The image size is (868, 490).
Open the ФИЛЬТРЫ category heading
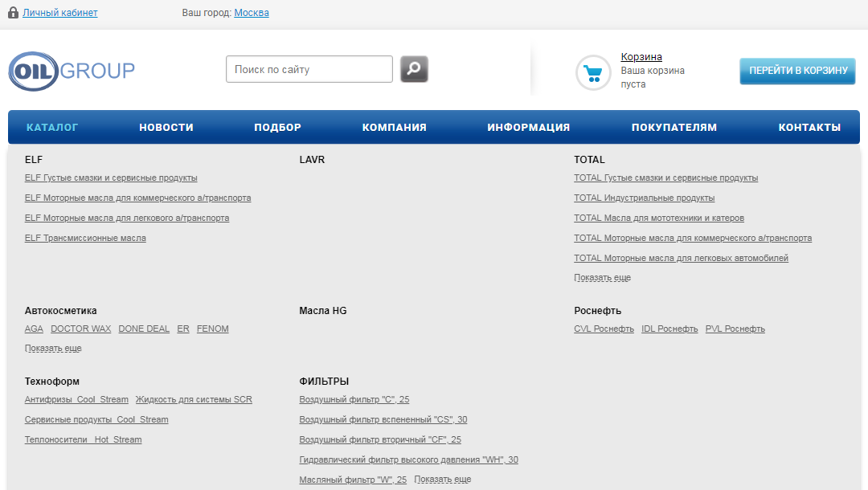[x=324, y=381]
